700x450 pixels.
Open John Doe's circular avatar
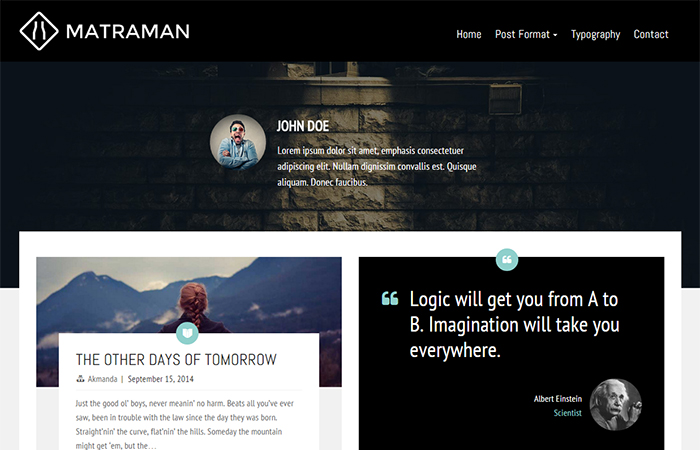pos(238,142)
